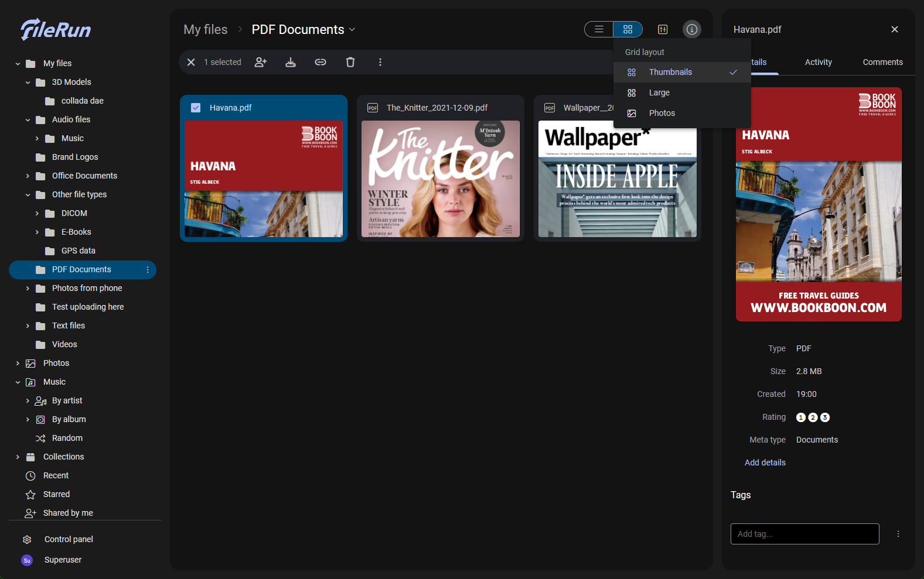Copy web link for selection
This screenshot has height=579, width=924.
click(320, 62)
